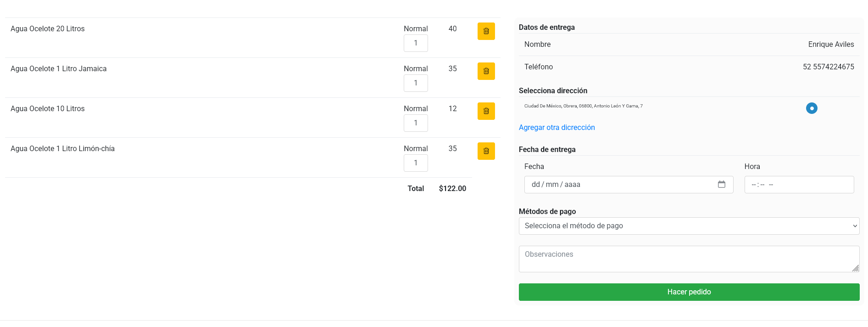Click quantity input for Limón-chía water
The image size is (868, 327).
[416, 163]
